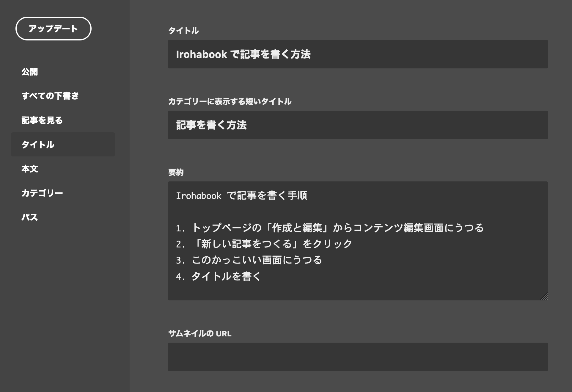Click the first summary line Irohabook で記事を書く手順

tap(241, 196)
